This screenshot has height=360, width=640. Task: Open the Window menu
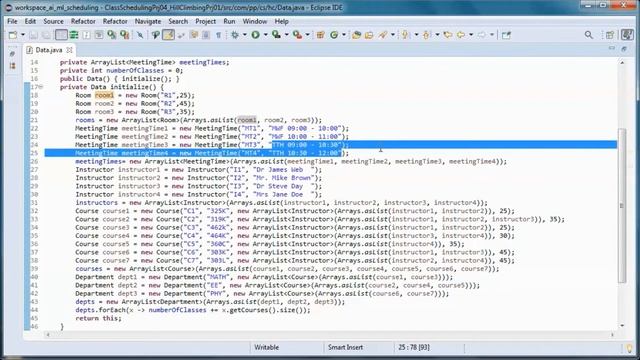coord(255,21)
